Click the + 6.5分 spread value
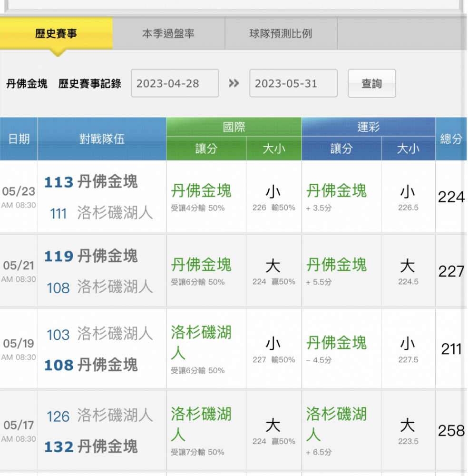The image size is (468, 476). pyautogui.click(x=319, y=452)
